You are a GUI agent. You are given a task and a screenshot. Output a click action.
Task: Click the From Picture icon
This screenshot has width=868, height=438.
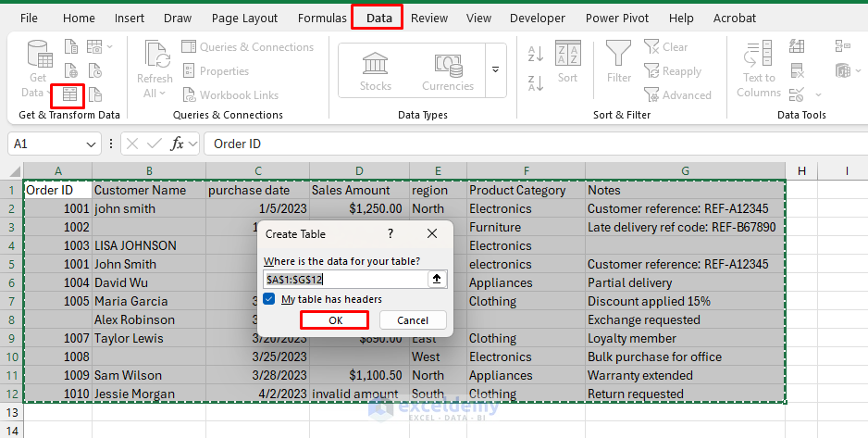94,46
